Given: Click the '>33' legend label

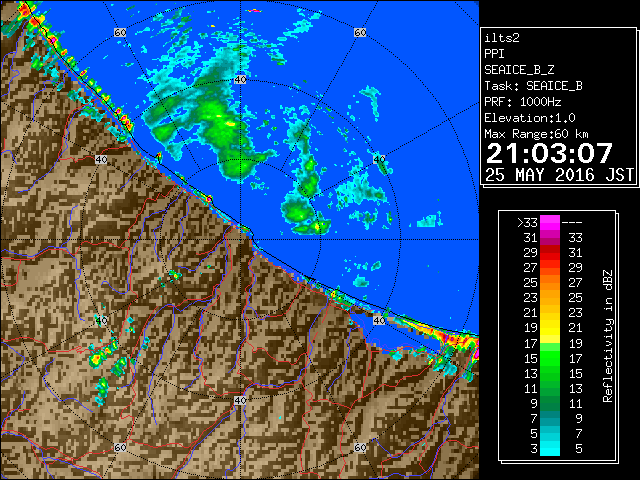Looking at the screenshot, I should click(x=527, y=223).
